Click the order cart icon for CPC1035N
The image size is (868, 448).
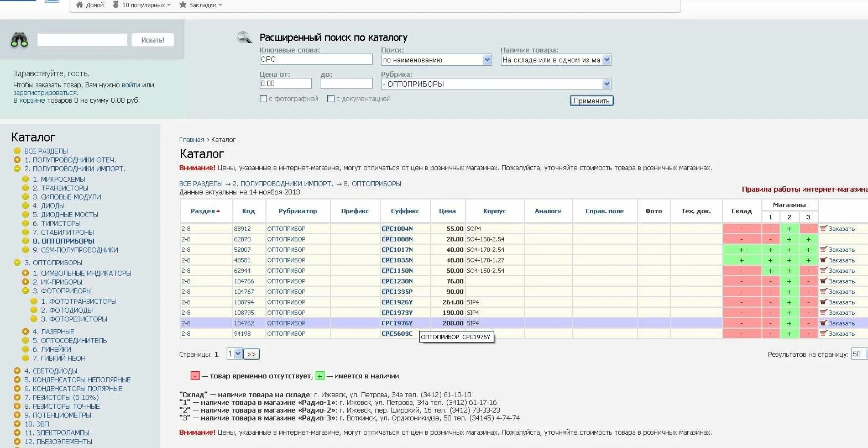(823, 260)
